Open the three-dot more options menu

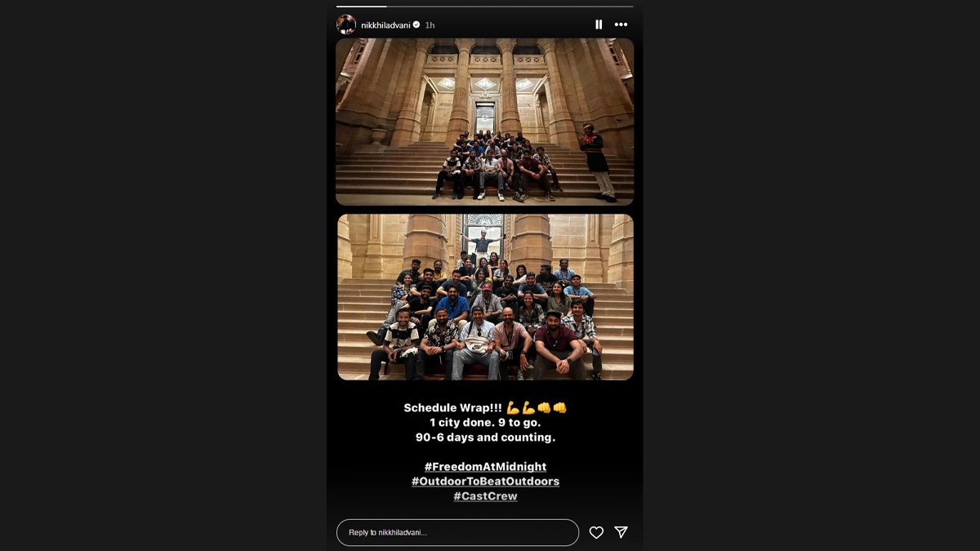coord(621,24)
